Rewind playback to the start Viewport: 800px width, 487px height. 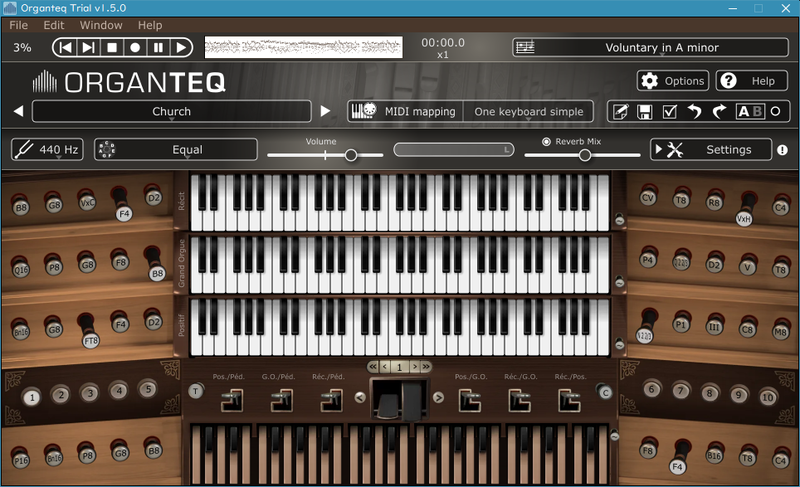coord(66,47)
